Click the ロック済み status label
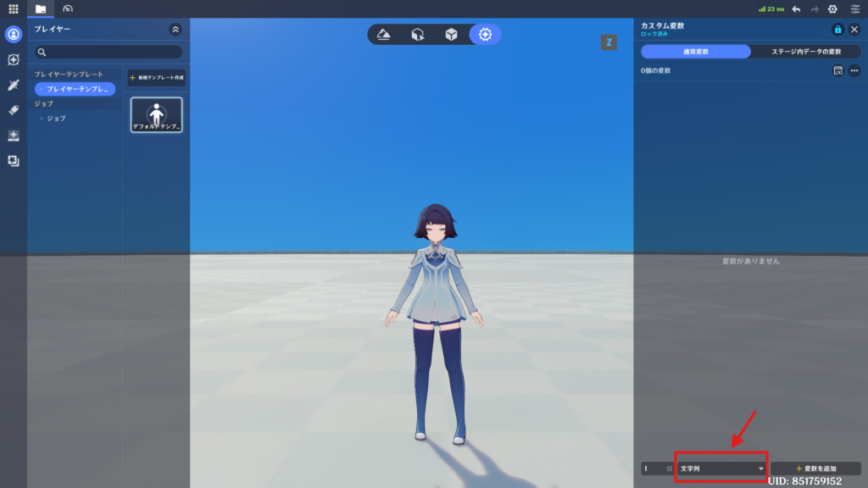 point(654,34)
